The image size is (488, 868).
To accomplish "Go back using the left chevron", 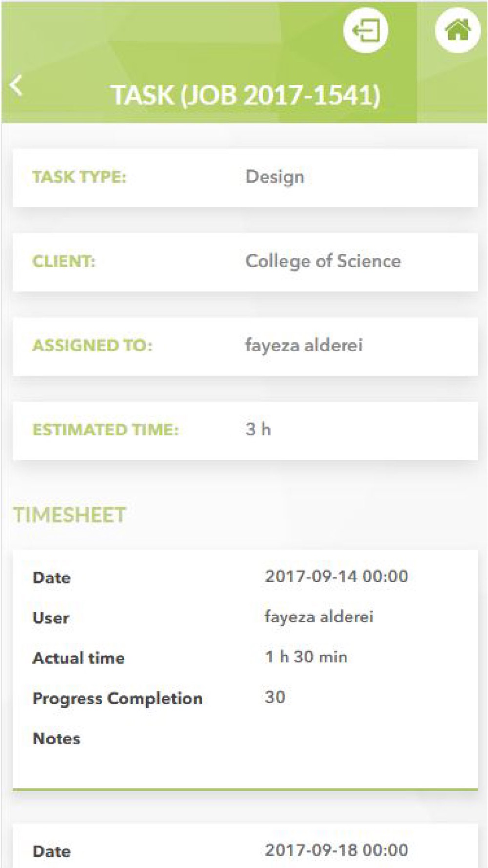I will click(x=16, y=86).
